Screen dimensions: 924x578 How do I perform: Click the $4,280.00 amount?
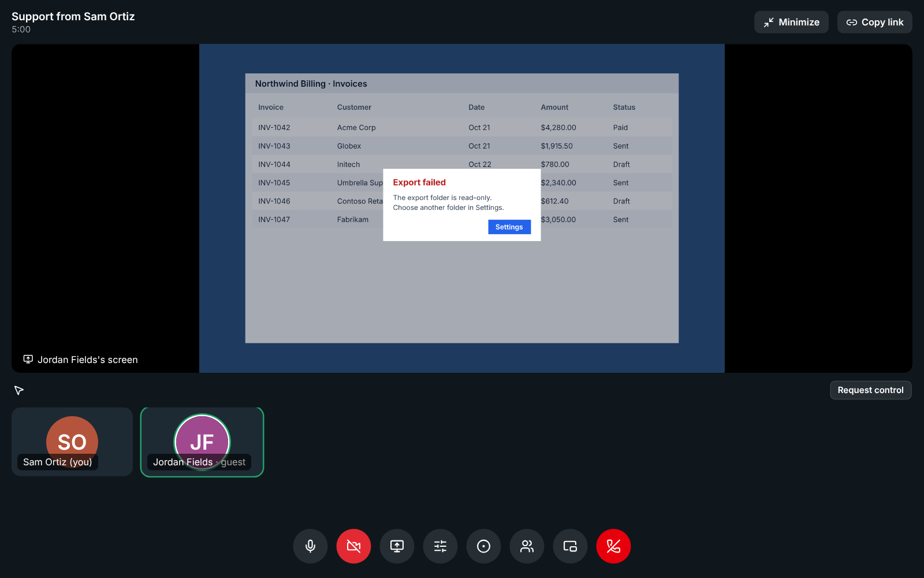point(558,128)
